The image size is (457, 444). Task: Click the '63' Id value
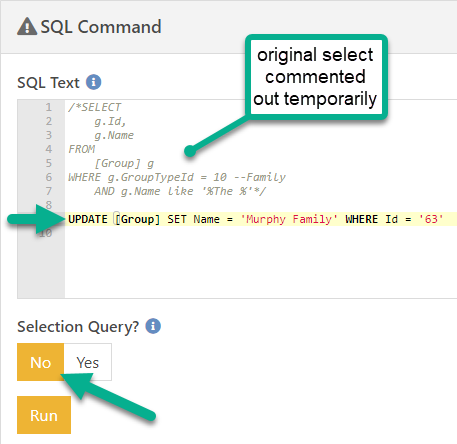[x=431, y=219]
